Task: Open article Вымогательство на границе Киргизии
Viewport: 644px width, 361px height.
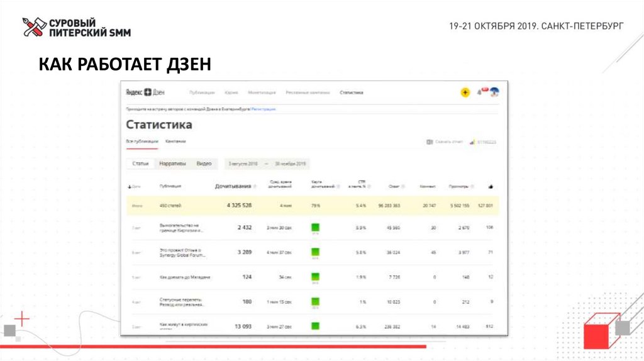Action: [180, 228]
